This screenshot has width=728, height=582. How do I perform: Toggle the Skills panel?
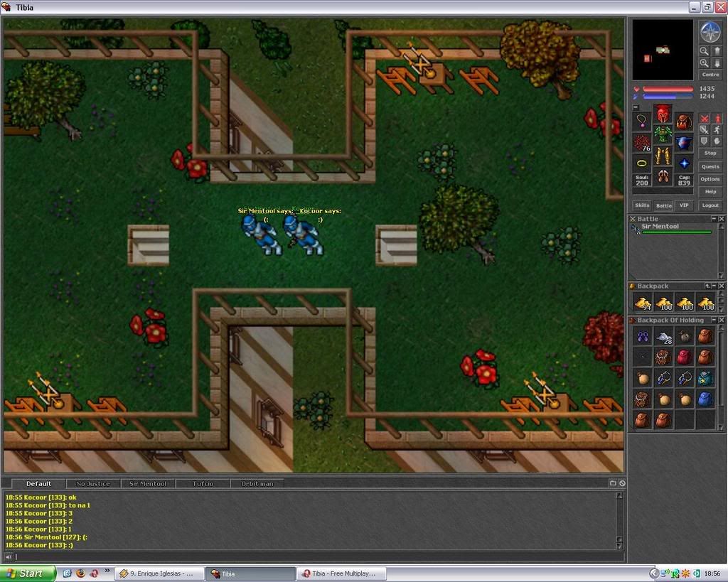(642, 205)
